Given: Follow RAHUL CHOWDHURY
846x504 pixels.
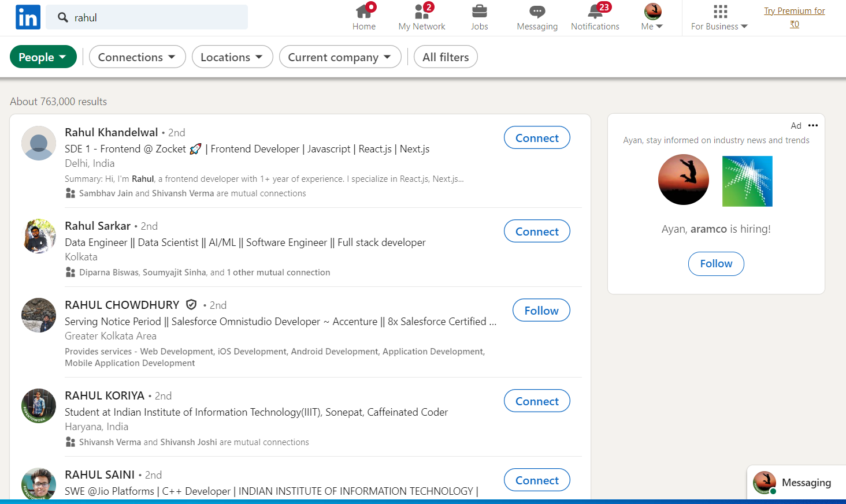Looking at the screenshot, I should (x=541, y=310).
